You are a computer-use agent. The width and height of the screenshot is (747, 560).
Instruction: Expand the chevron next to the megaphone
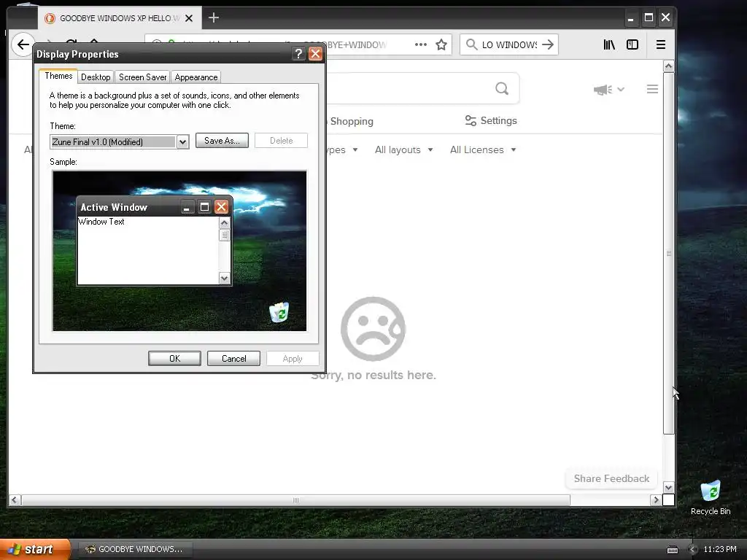tap(621, 89)
